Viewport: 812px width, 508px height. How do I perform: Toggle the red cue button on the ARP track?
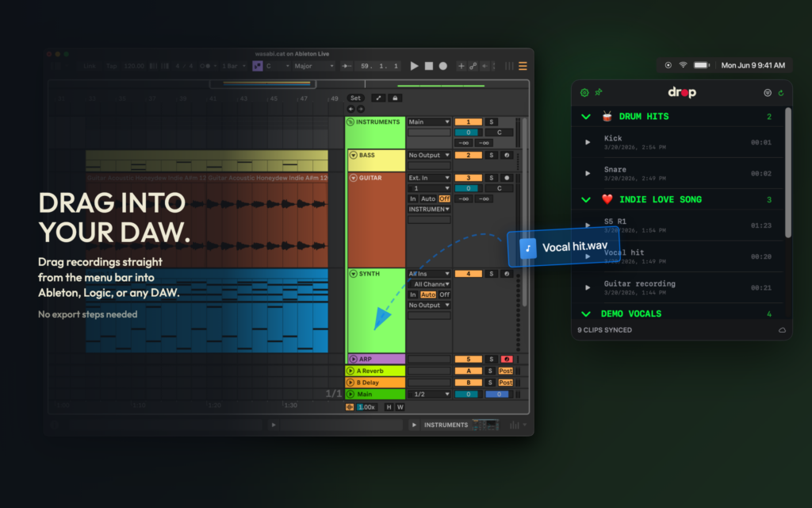point(507,359)
